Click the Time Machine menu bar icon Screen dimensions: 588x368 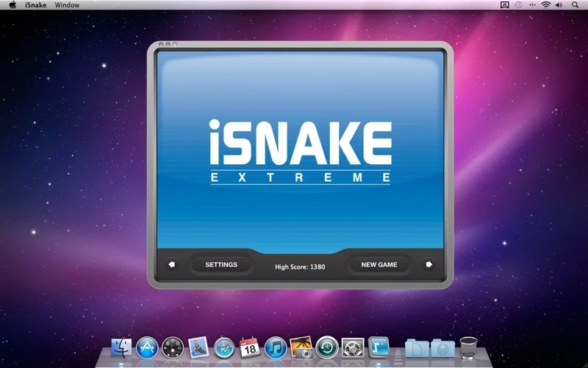pyautogui.click(x=518, y=5)
